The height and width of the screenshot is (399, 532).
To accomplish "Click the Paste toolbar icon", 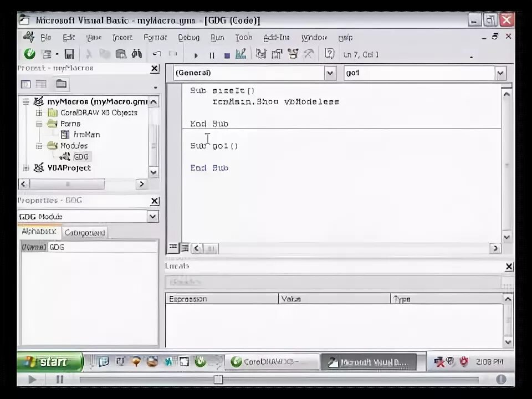I will (x=121, y=54).
